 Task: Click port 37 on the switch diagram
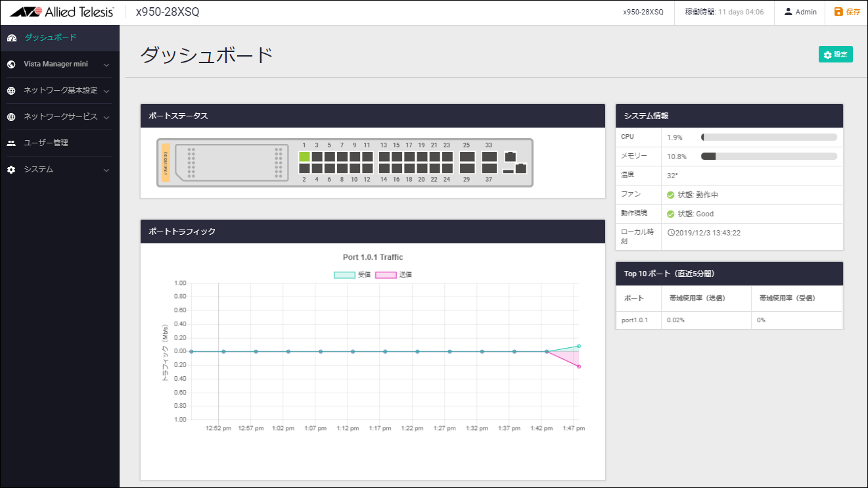[489, 168]
